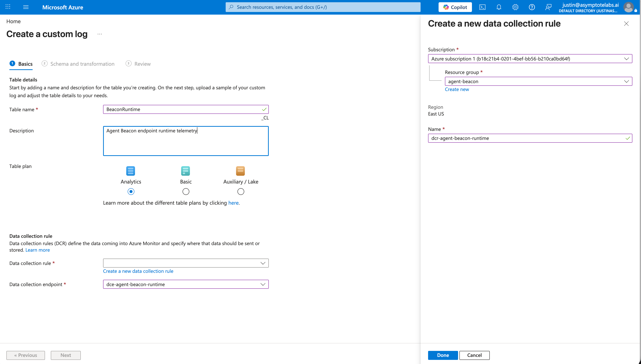This screenshot has width=641, height=364.
Task: Switch to the Basics tab
Action: click(21, 64)
